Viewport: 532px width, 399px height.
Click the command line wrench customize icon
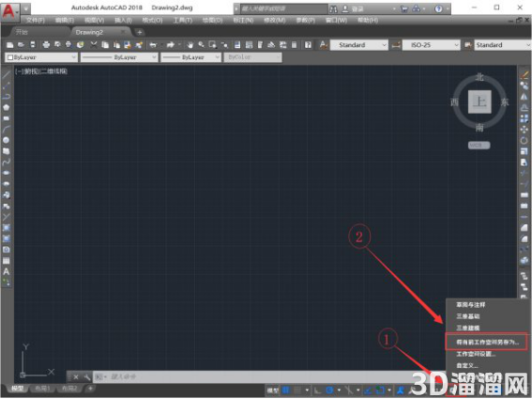87,376
